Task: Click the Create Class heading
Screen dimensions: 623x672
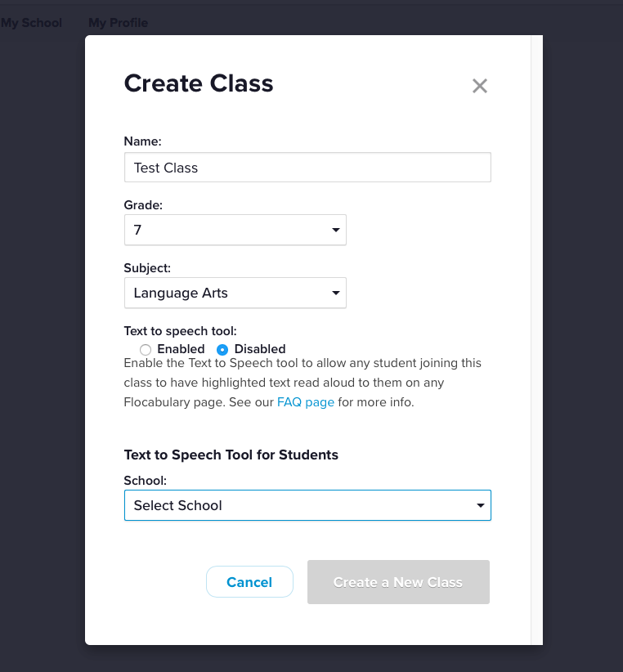Action: pyautogui.click(x=199, y=83)
